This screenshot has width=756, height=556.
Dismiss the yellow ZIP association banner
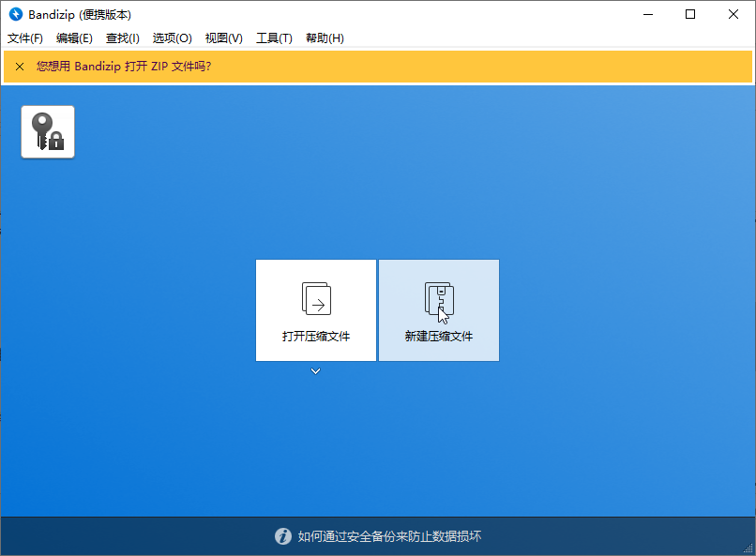coord(20,67)
